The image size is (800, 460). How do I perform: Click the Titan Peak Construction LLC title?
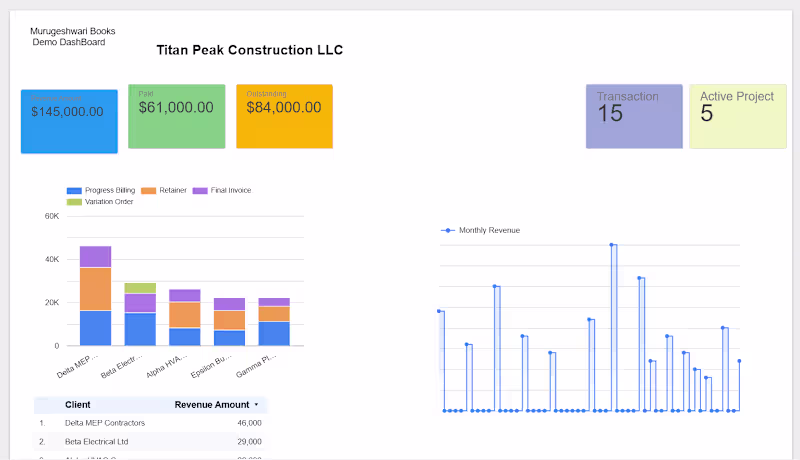(249, 50)
